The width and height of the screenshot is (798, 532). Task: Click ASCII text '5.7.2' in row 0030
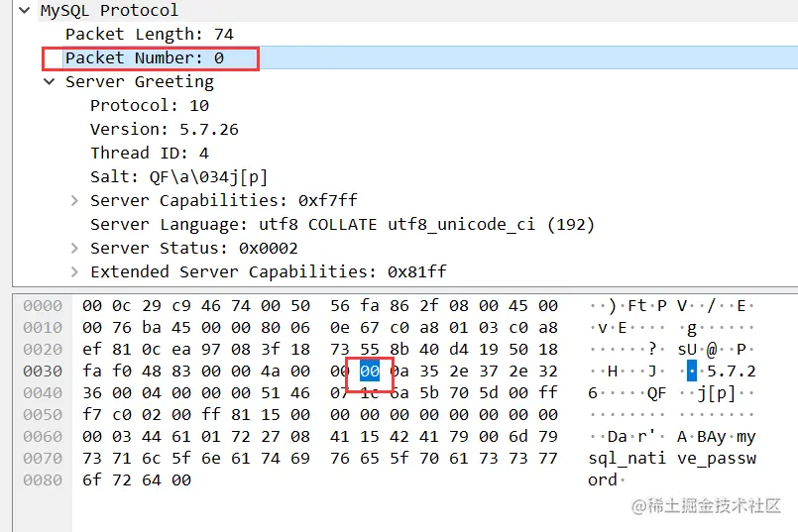(732, 372)
